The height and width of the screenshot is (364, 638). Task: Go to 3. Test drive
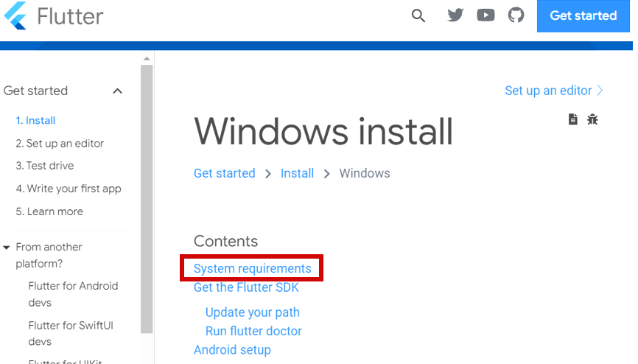click(45, 166)
